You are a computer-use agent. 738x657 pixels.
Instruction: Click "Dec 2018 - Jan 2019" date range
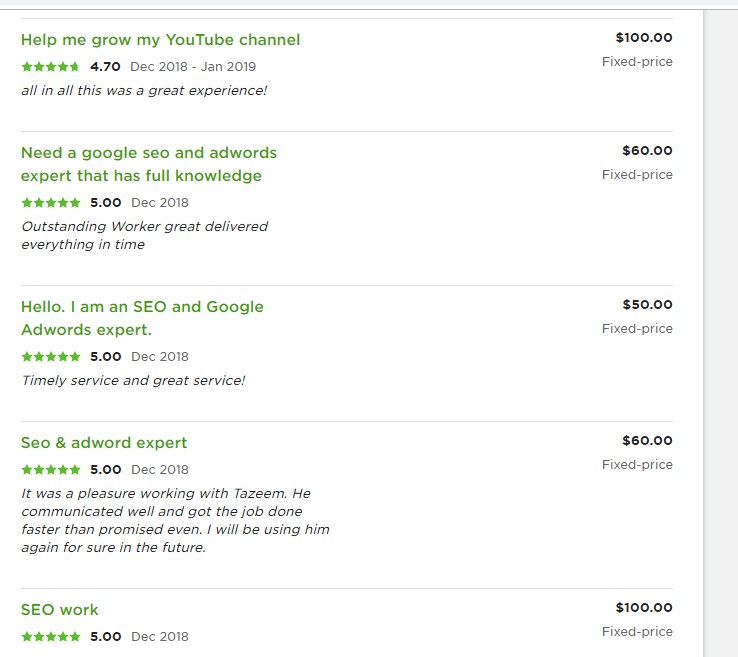click(193, 67)
